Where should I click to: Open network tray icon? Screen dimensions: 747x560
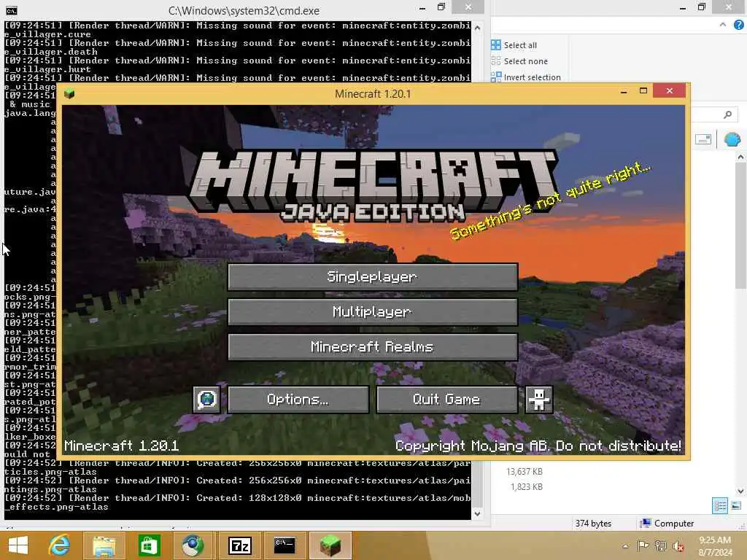(660, 545)
